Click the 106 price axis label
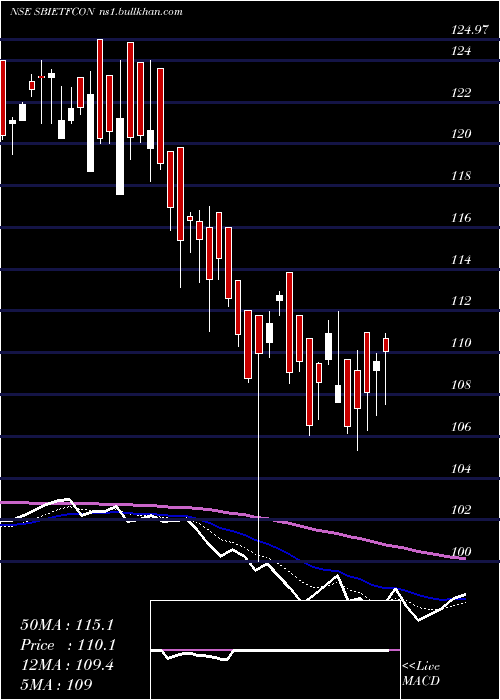Viewport: 500px width, 700px height. click(461, 427)
